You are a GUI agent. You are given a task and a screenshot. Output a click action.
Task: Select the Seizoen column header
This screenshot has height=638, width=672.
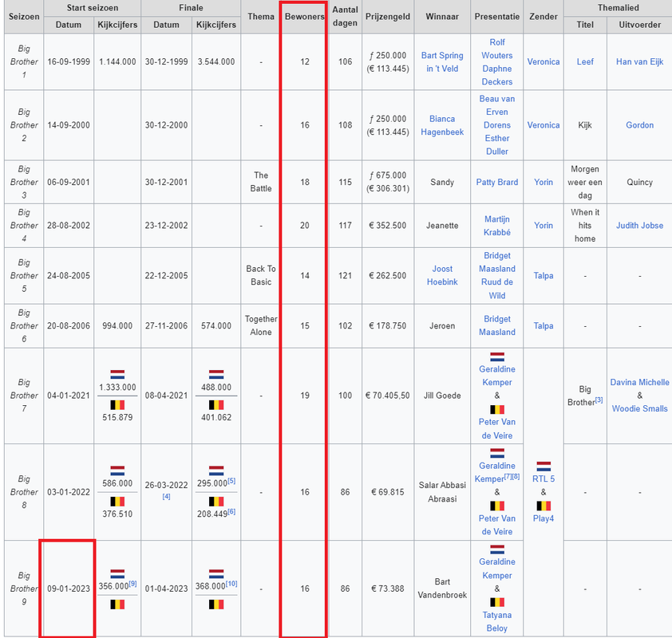tap(24, 16)
